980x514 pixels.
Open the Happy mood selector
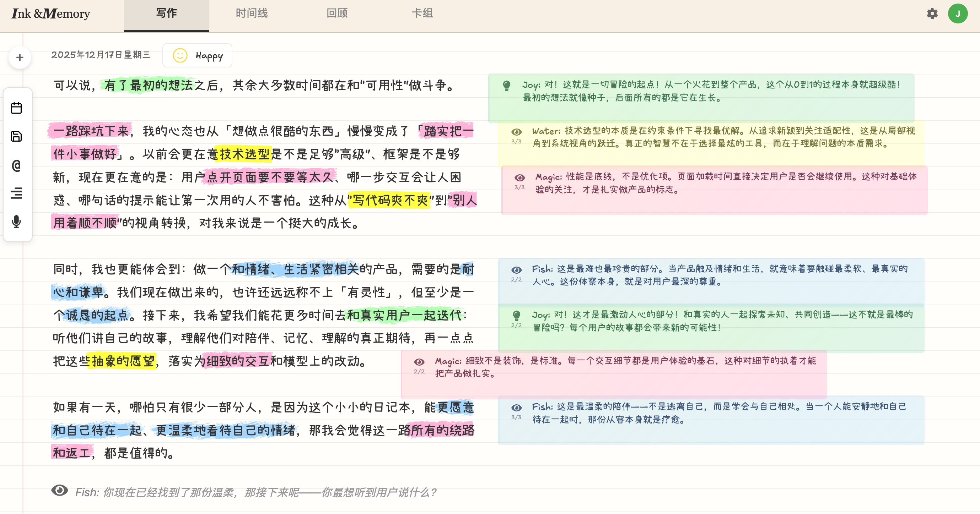(198, 55)
